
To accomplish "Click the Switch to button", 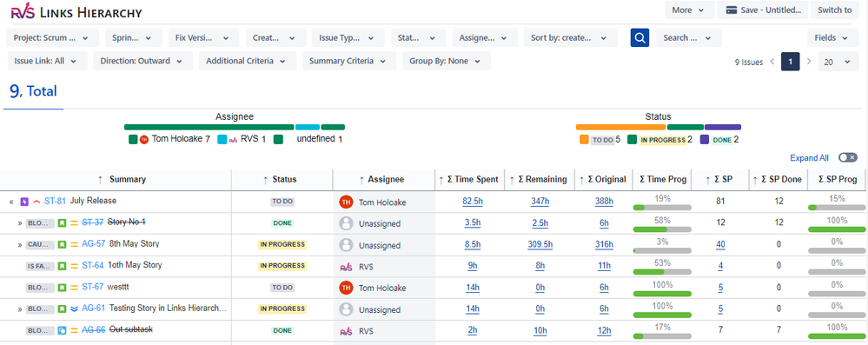I will pos(834,10).
